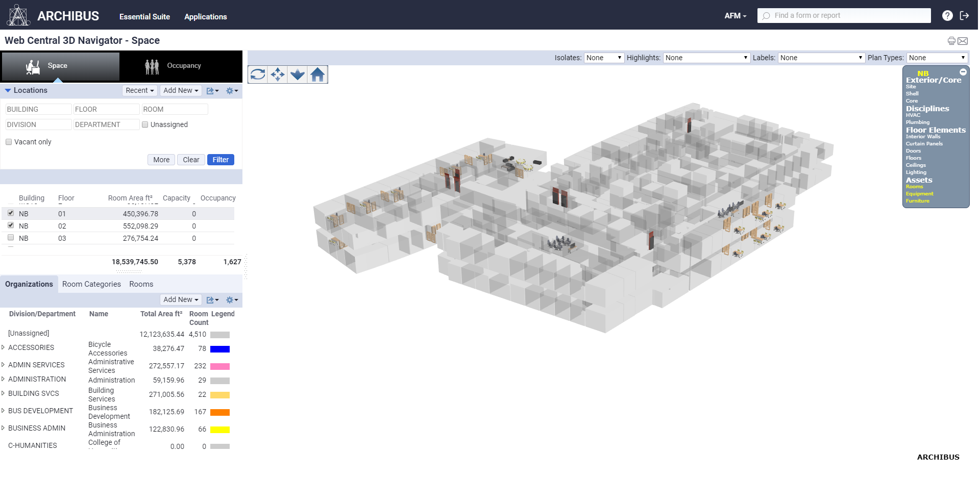Image resolution: width=980 pixels, height=478 pixels.
Task: Click the print icon
Action: pos(951,41)
